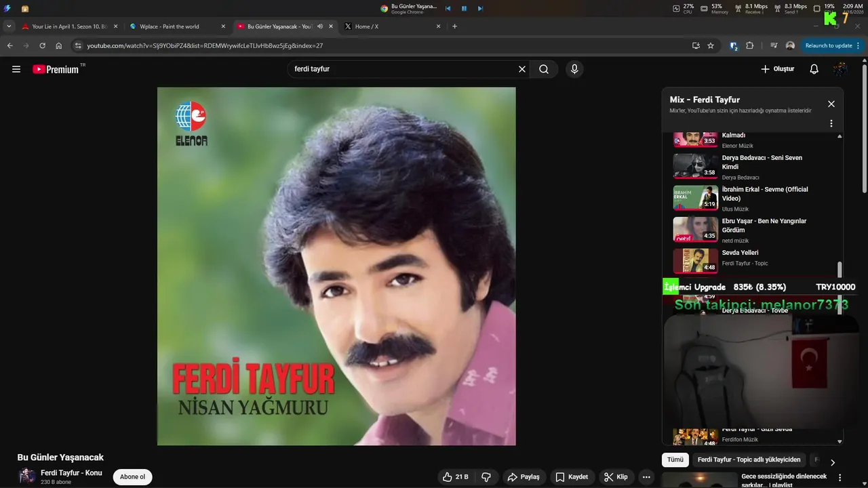Go back in browser history
The image size is (868, 488).
click(x=10, y=45)
